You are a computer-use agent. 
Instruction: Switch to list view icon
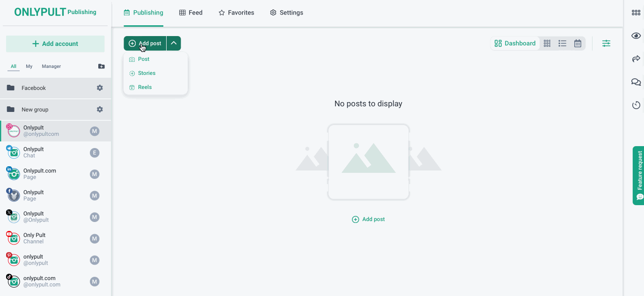(563, 44)
